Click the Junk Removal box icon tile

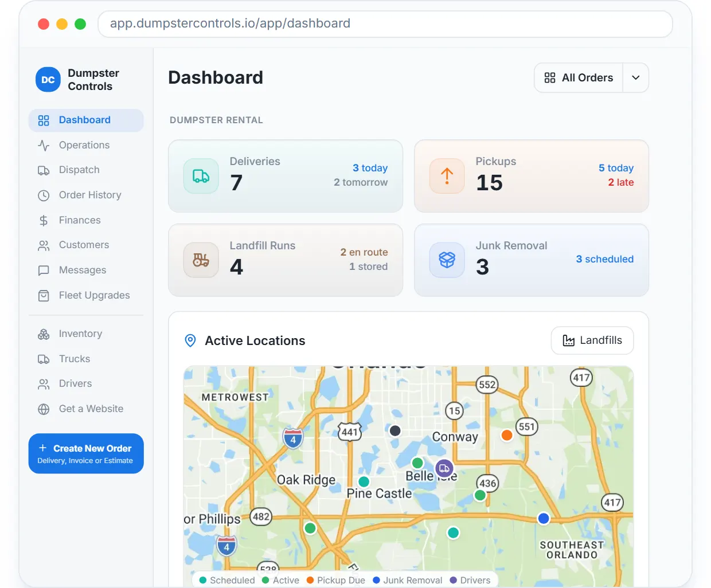pos(447,260)
